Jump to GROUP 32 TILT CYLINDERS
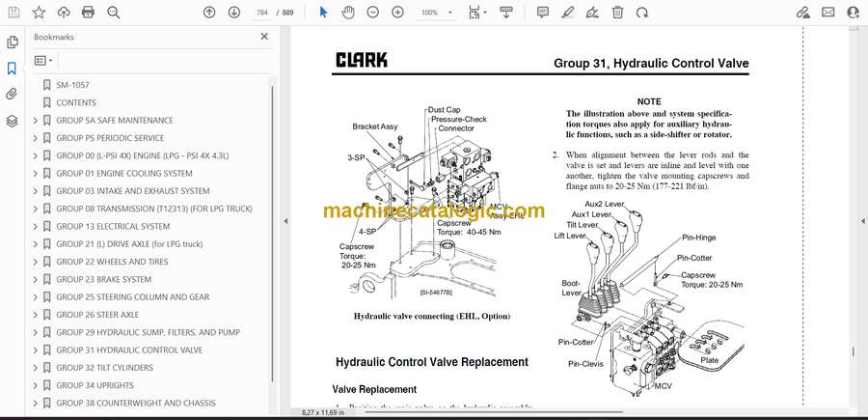The height and width of the screenshot is (420, 868). pyautogui.click(x=104, y=368)
